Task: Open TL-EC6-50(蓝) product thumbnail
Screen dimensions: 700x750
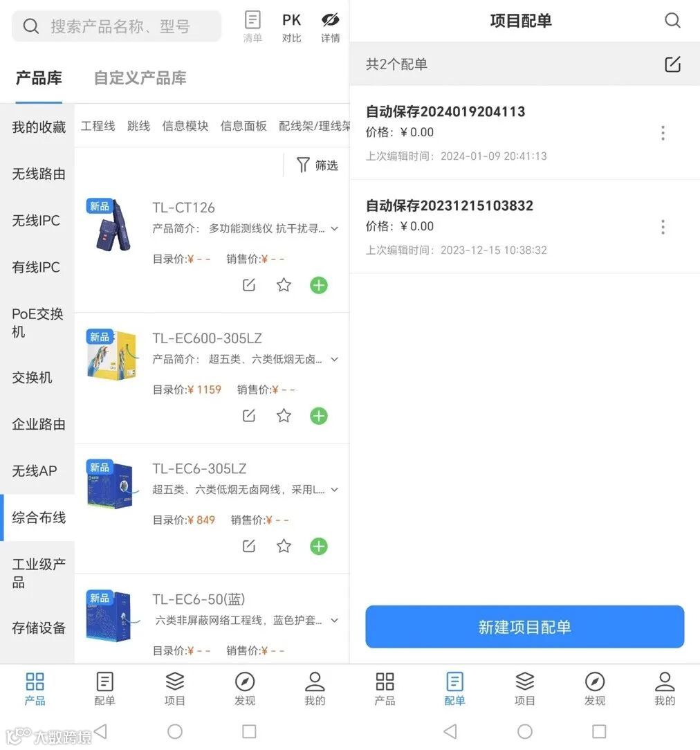Action: (x=113, y=616)
